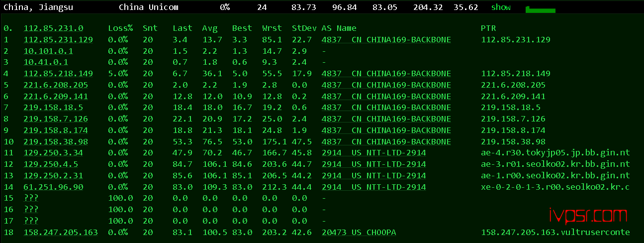644x243 pixels.
Task: Click the 'China, Jiangsu' location text
Action: tap(38, 7)
